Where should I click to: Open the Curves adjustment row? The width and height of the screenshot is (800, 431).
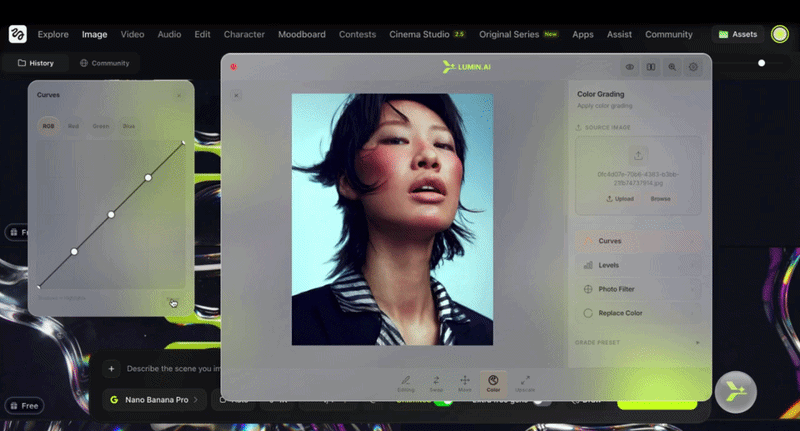638,241
